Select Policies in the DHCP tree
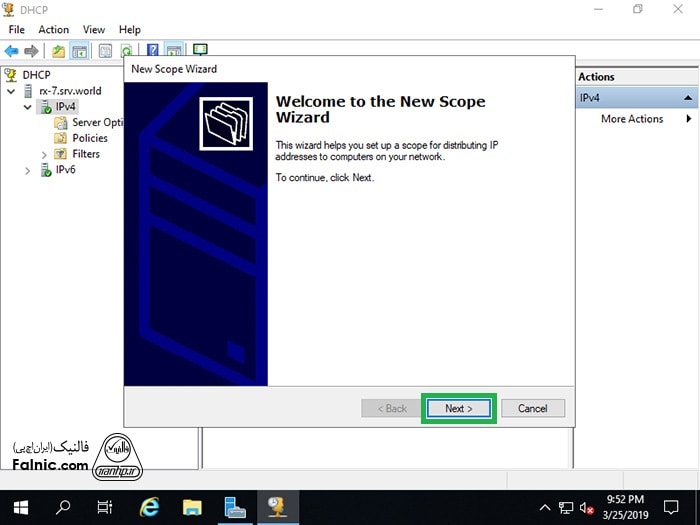700x525 pixels. click(x=90, y=138)
